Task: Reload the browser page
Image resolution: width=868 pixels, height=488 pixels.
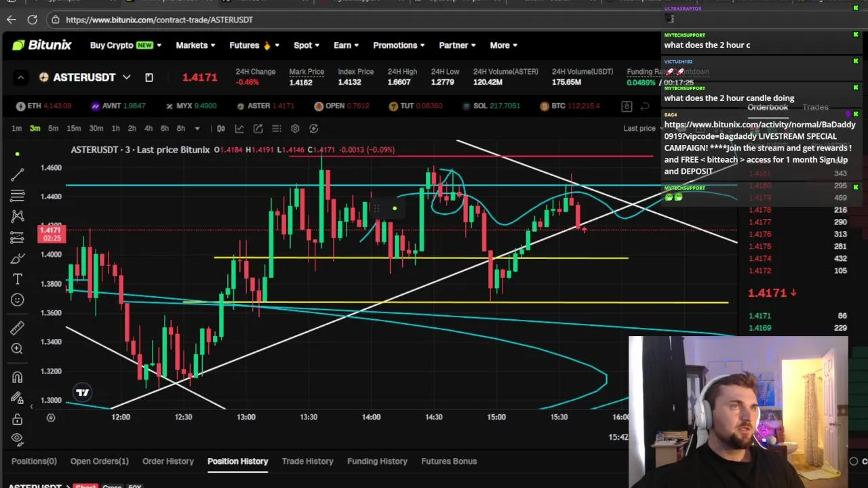Action: (x=32, y=20)
